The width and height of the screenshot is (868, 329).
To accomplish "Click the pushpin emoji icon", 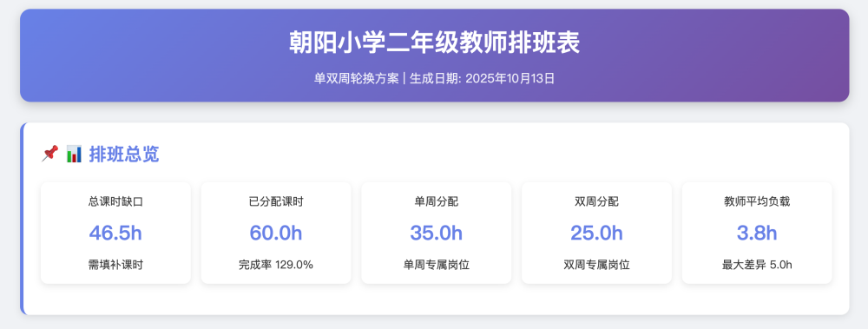I will (x=49, y=154).
